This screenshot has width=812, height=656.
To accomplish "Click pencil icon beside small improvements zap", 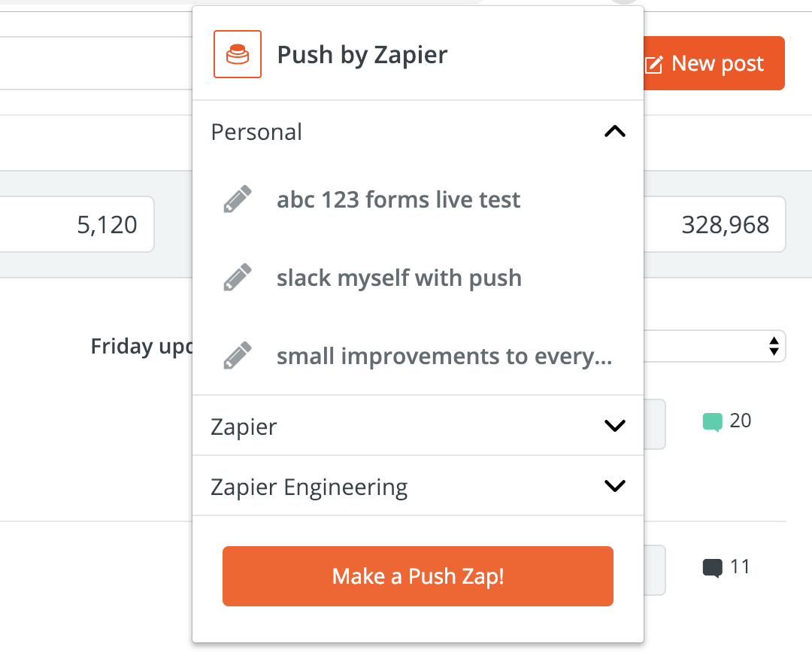I will 238,356.
